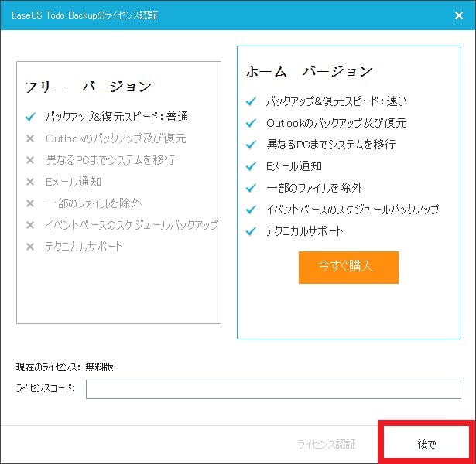Click the grayed Free text 異なるPCまでシステムを移行

[110, 160]
